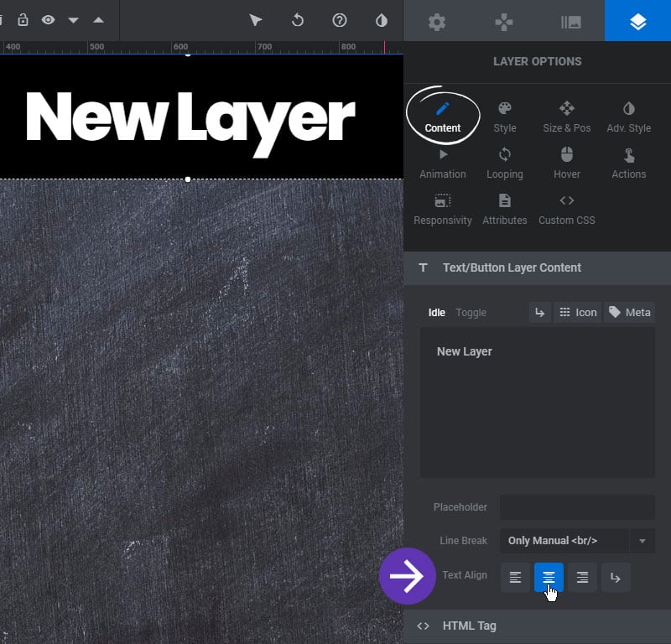Align text left

pos(515,577)
